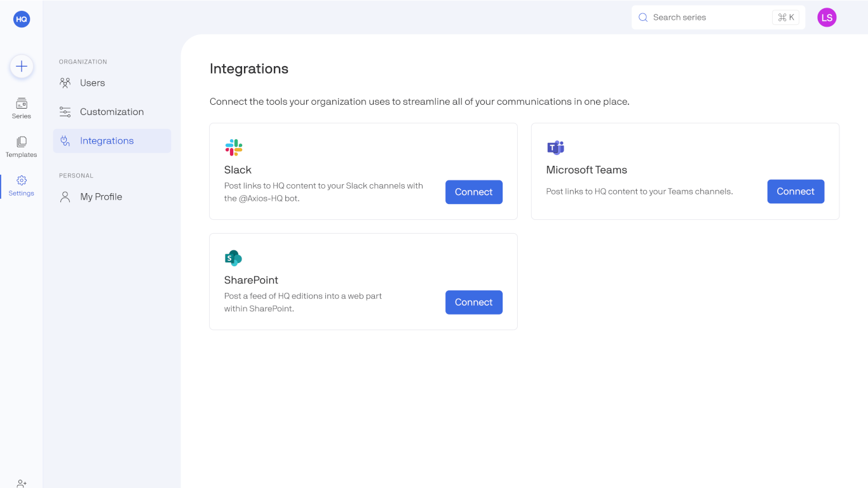Connect the SharePoint integration
The height and width of the screenshot is (488, 868).
(x=473, y=302)
